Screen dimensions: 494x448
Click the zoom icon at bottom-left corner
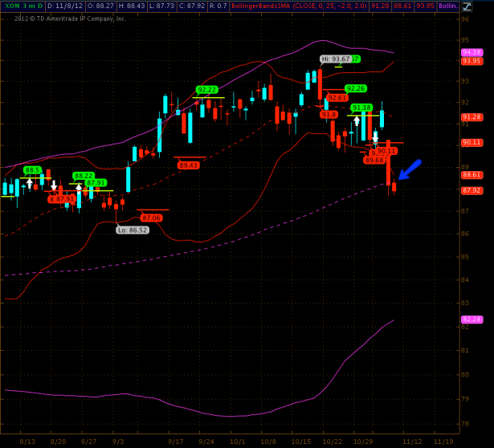coord(6,441)
